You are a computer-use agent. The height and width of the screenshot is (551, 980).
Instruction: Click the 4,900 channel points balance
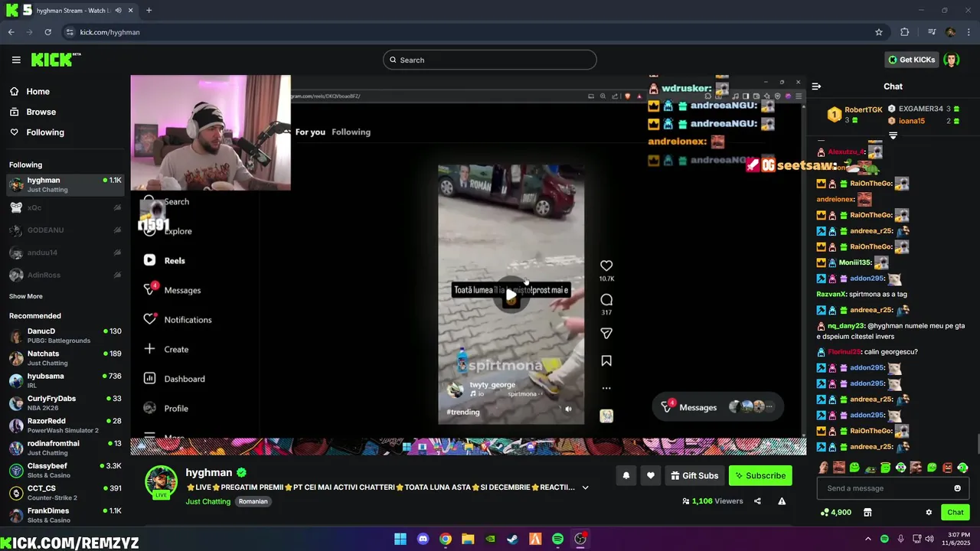(835, 512)
